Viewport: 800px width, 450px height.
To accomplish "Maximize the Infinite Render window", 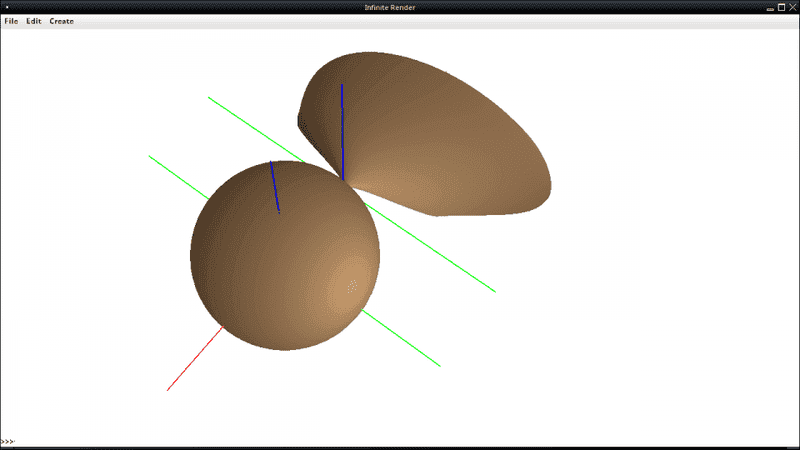I will [781, 7].
